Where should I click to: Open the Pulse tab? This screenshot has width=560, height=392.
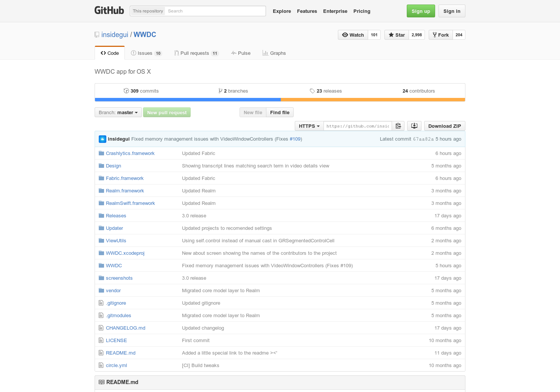coord(241,53)
